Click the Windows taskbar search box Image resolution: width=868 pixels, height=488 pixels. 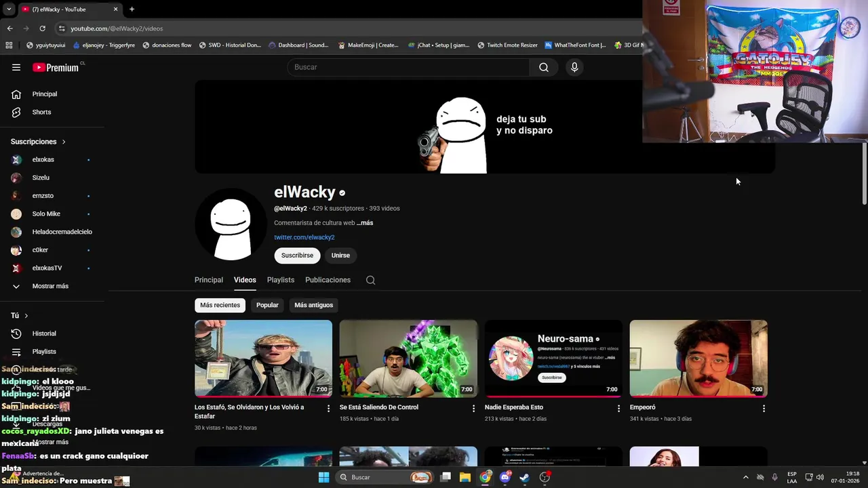tap(384, 477)
